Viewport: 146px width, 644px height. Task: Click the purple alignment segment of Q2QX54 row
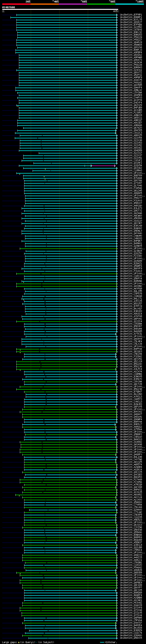[103, 166]
